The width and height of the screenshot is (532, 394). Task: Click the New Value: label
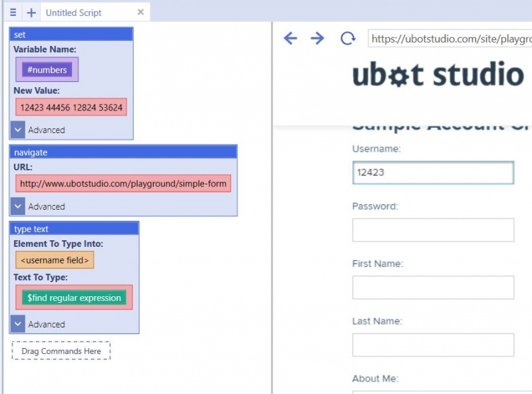click(x=37, y=91)
